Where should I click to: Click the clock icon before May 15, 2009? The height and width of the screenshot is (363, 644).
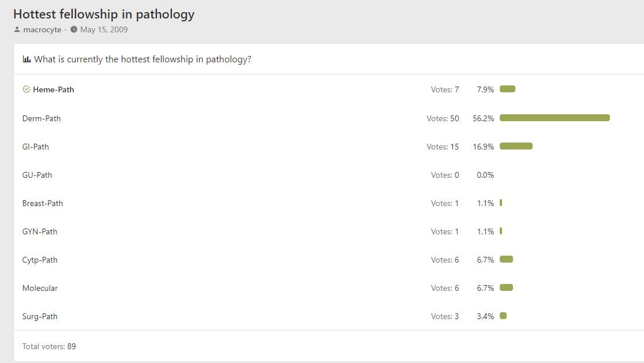point(74,29)
